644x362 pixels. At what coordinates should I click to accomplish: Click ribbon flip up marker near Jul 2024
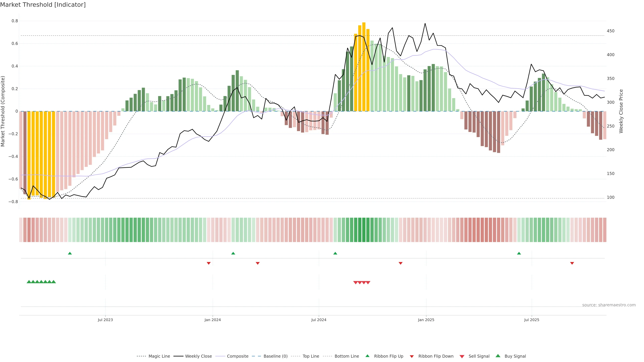335,253
